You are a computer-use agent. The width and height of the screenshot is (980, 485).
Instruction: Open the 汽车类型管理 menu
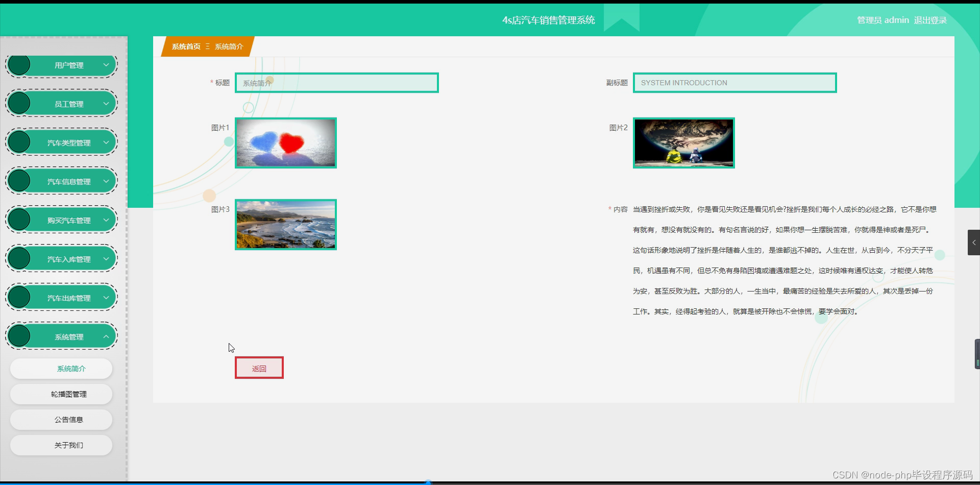(61, 142)
